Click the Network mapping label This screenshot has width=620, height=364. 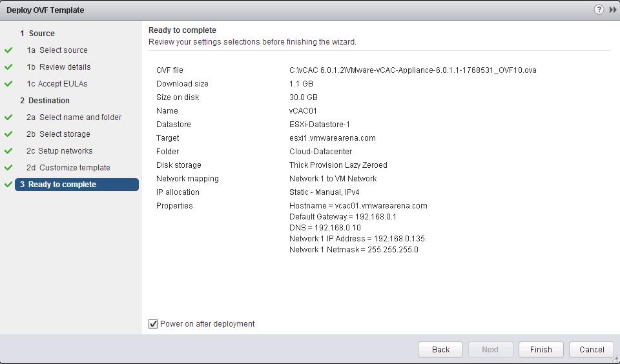tap(187, 179)
